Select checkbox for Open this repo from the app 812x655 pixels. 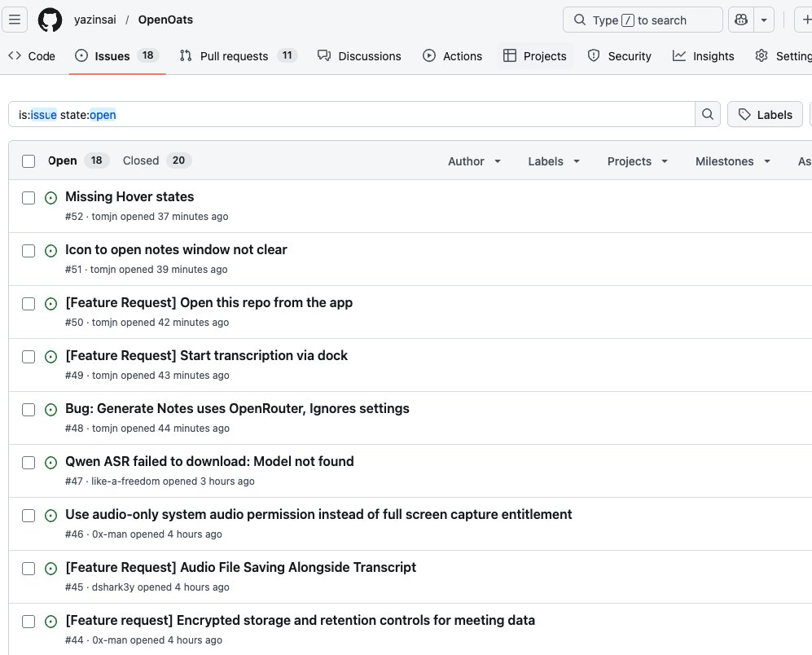click(29, 304)
